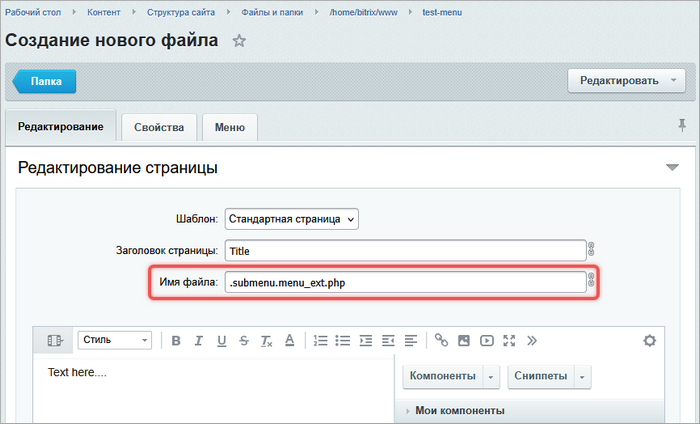
Task: Click the strikethrough icon
Action: click(x=244, y=341)
